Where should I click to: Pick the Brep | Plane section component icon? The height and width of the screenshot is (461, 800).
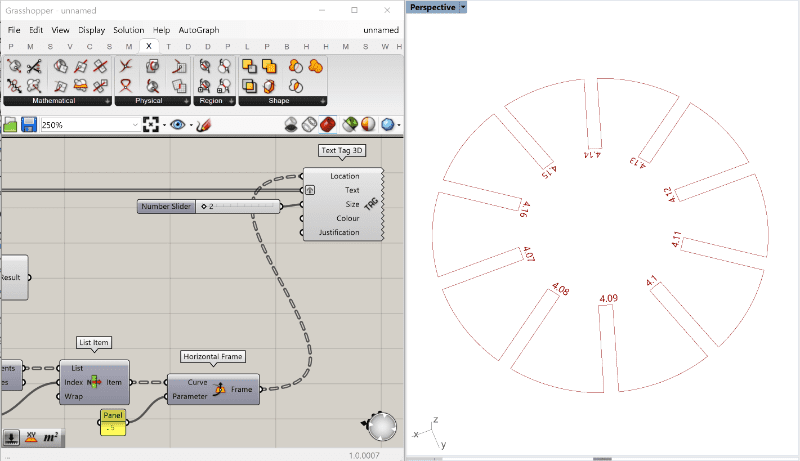(61, 66)
